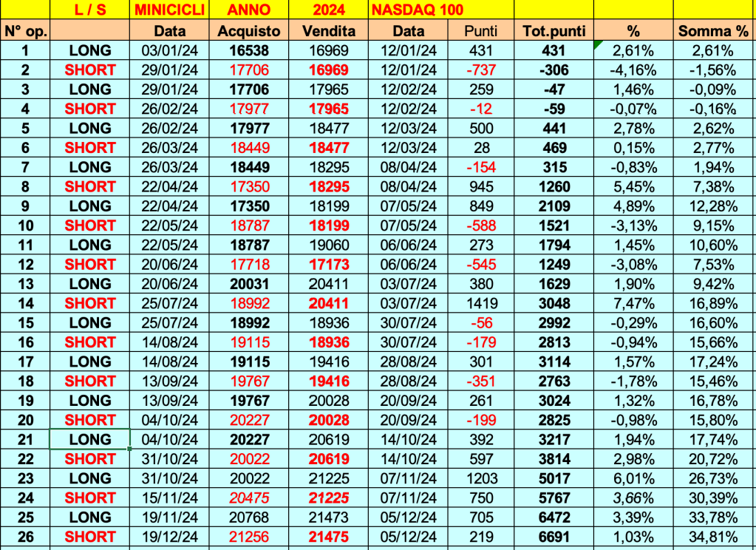Select the percent cell showing 7,47%
This screenshot has width=756, height=550.
633,303
